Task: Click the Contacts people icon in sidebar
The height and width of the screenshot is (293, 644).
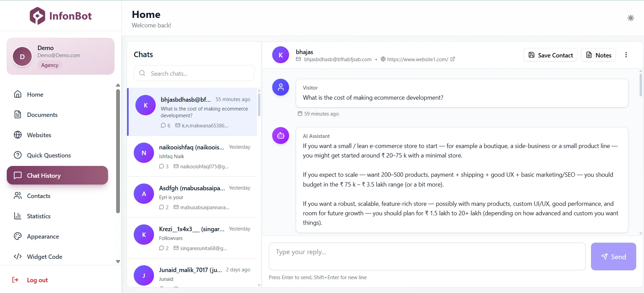Action: 18,196
